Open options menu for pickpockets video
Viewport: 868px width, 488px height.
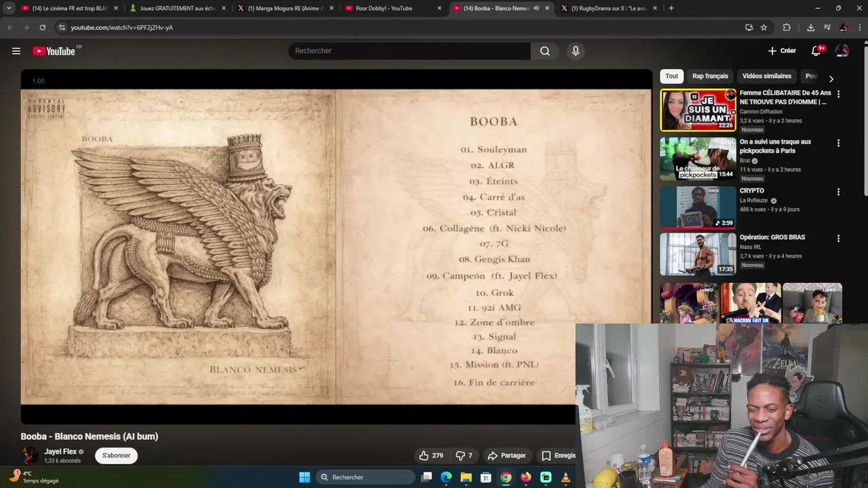[838, 143]
